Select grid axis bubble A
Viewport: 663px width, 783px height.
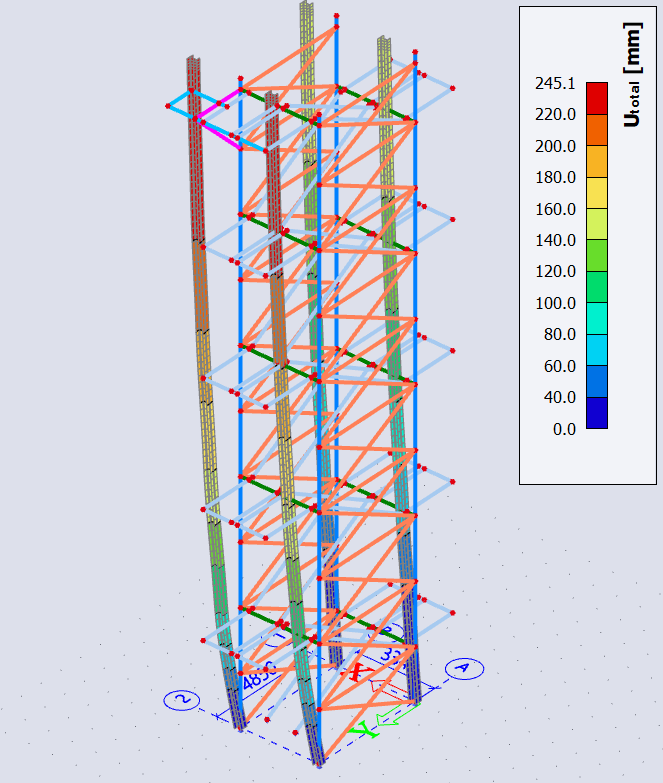tap(463, 668)
